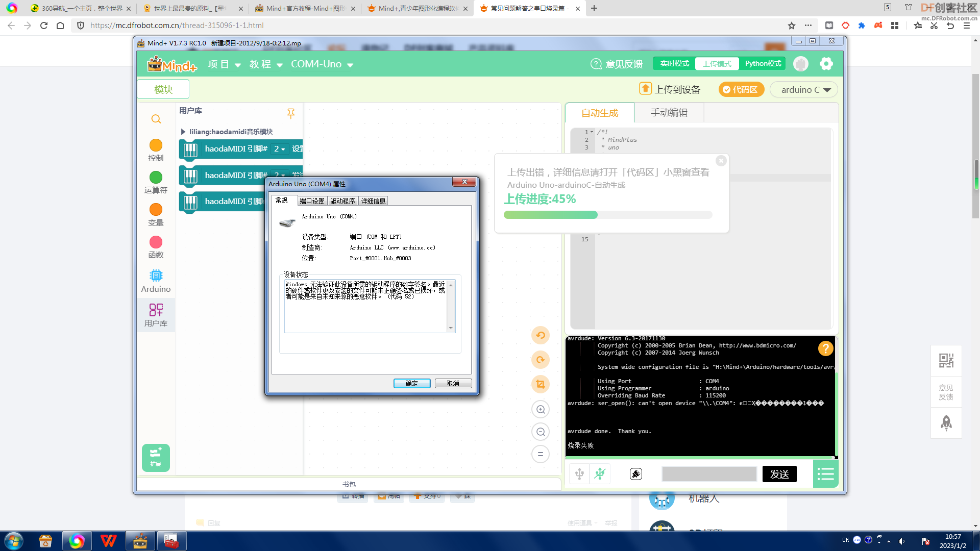This screenshot has width=980, height=551.
Task: Click the rocket back-to-top icon
Action: [946, 423]
